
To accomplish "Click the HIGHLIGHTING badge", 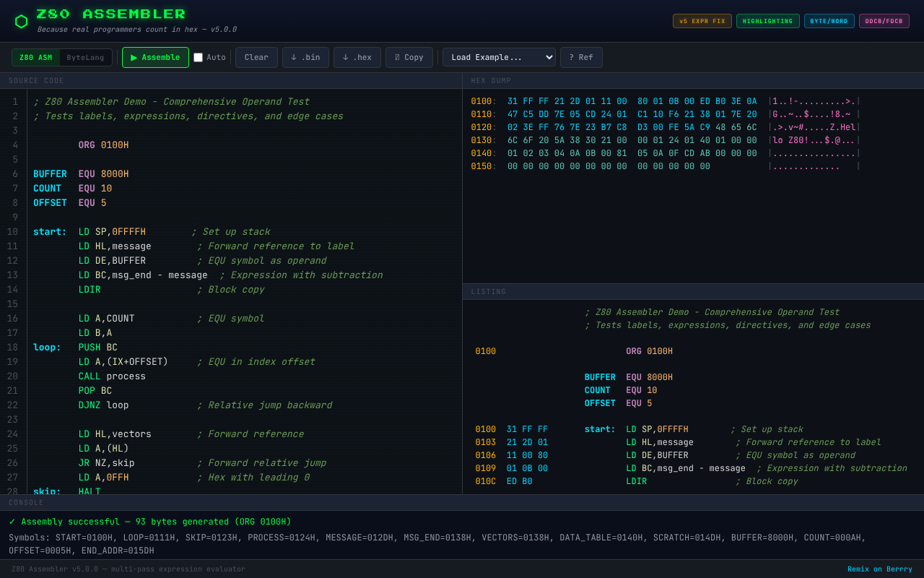I will [x=768, y=21].
